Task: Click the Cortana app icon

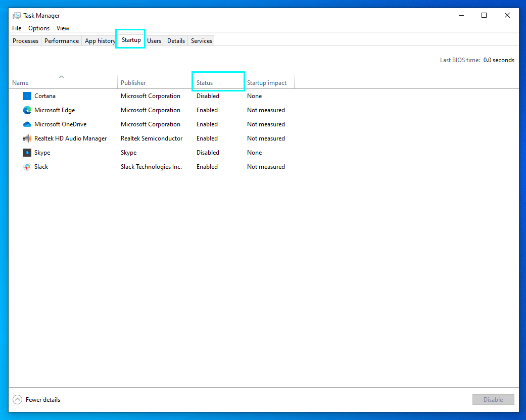Action: (x=27, y=96)
